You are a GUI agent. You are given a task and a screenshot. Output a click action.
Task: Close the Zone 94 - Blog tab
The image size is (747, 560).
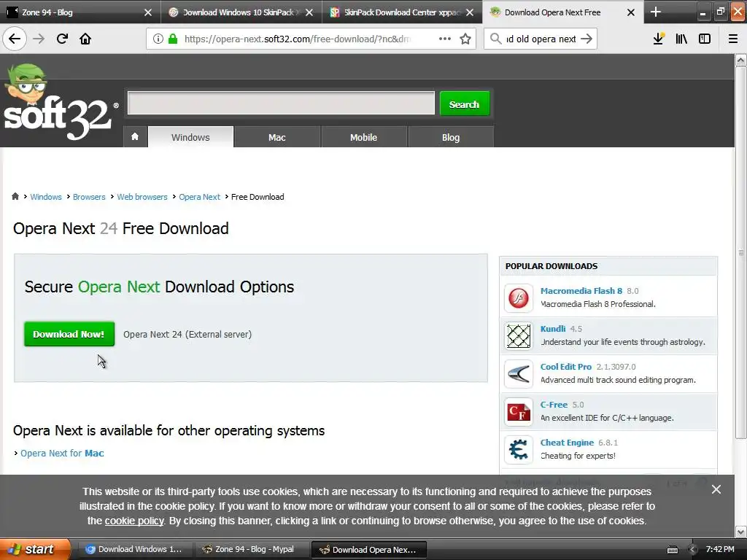pyautogui.click(x=147, y=12)
